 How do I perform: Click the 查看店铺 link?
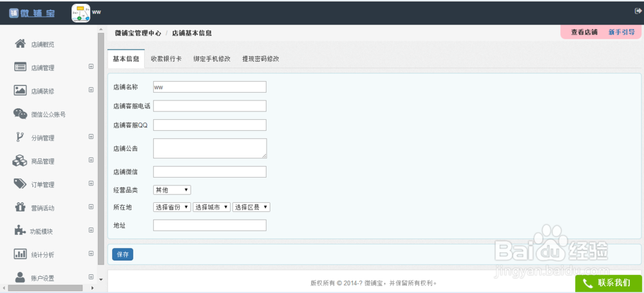584,32
